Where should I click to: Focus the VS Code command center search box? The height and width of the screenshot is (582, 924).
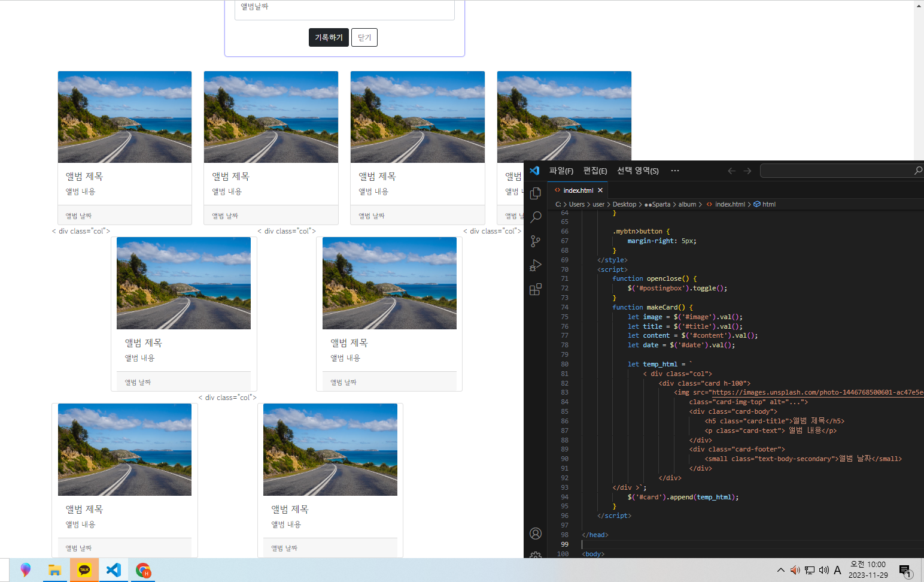click(841, 171)
